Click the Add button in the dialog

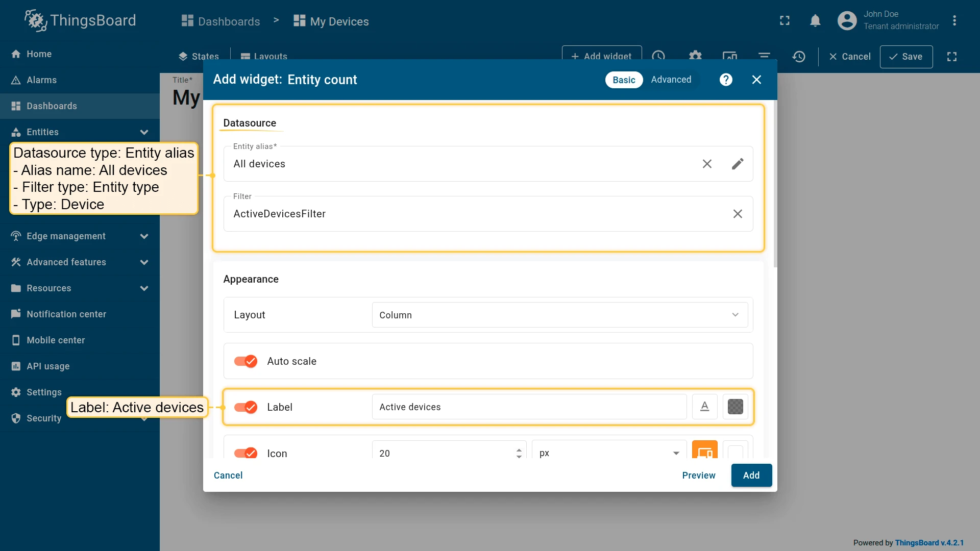pyautogui.click(x=751, y=475)
